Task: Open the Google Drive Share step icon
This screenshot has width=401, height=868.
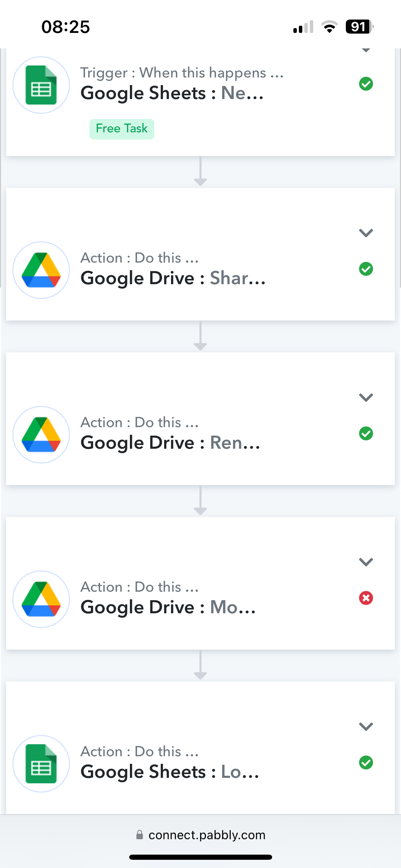Action: point(41,270)
